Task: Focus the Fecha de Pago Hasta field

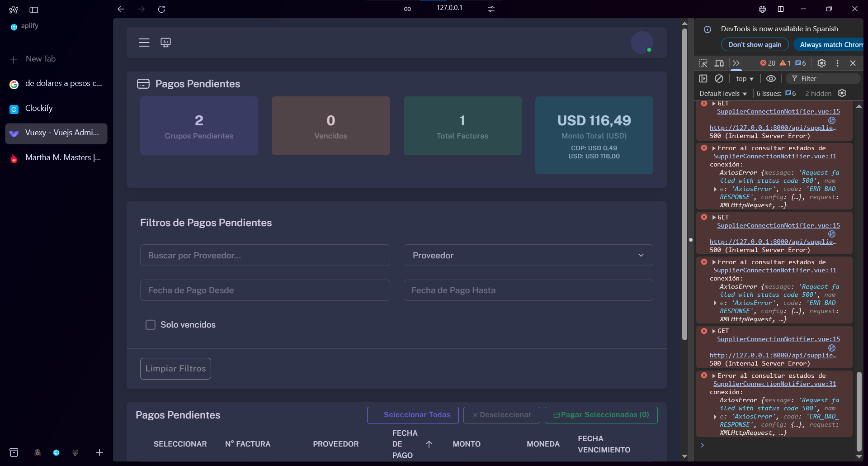Action: coord(528,290)
